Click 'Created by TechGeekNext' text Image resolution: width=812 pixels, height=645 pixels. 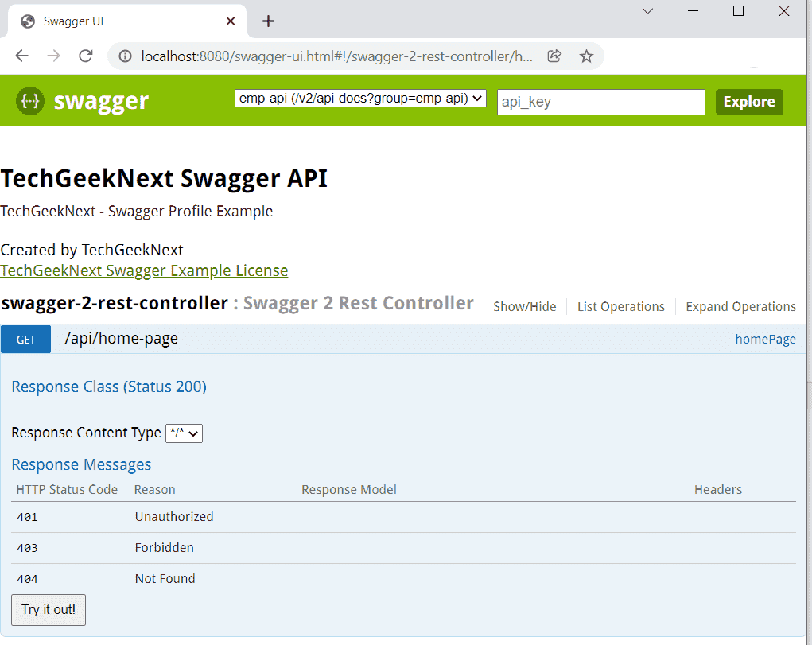pyautogui.click(x=91, y=251)
